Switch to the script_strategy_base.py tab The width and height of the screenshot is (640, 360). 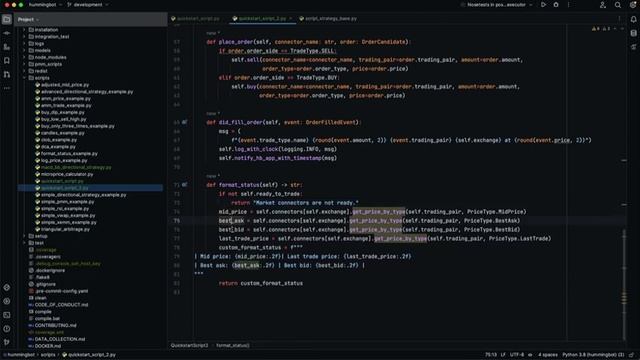pos(328,19)
